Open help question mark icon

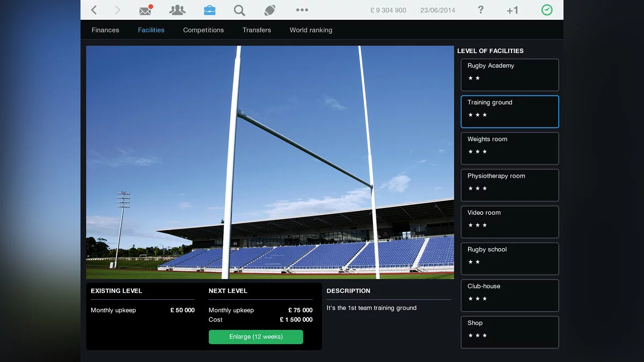(481, 10)
